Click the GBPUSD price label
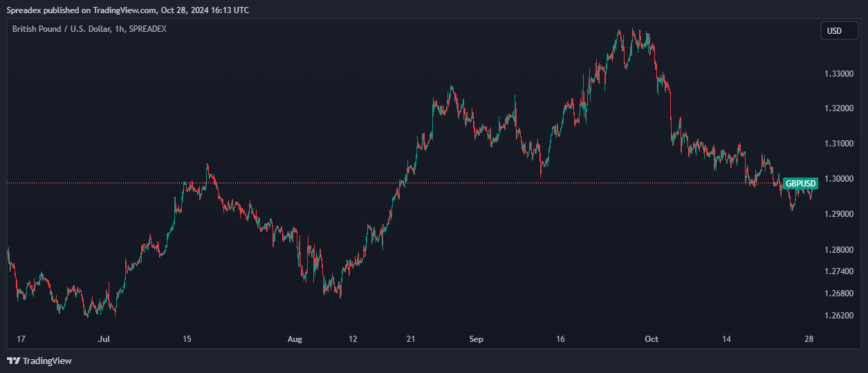 (801, 183)
